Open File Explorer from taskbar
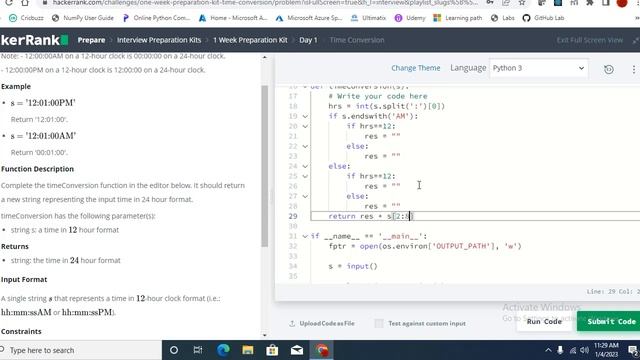This screenshot has width=640, height=360. (x=248, y=350)
